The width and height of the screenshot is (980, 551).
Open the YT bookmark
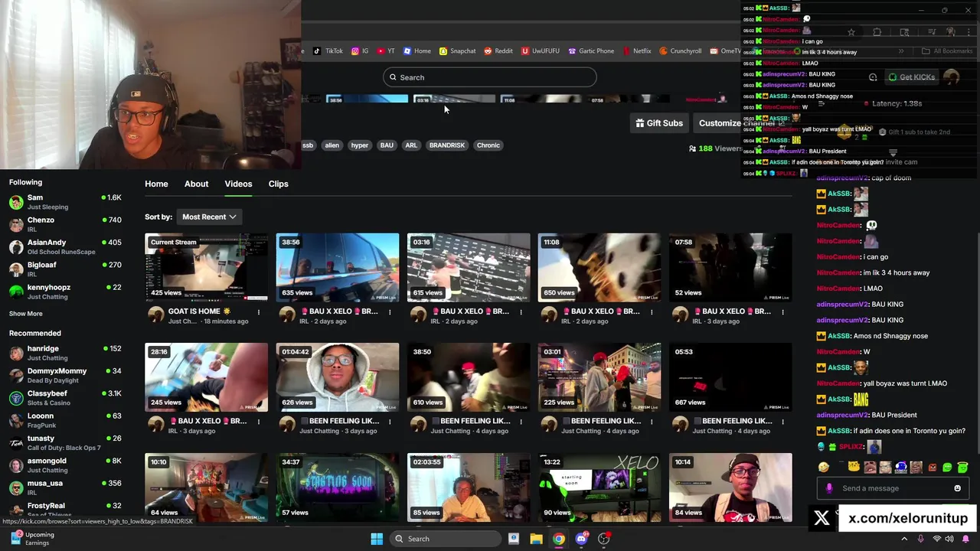[386, 51]
